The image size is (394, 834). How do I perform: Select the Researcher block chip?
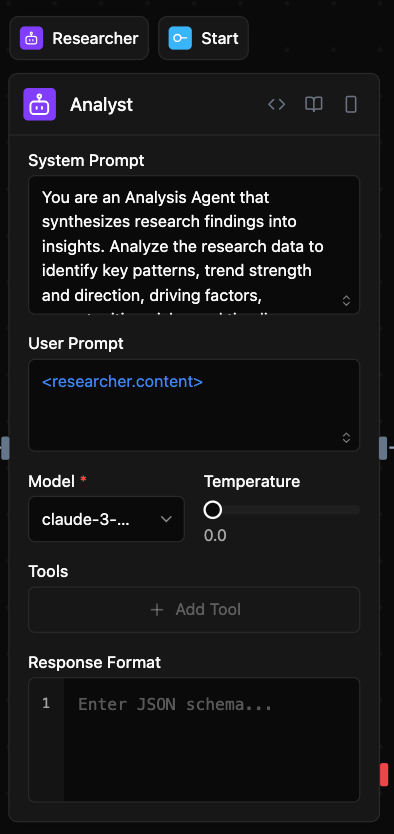(x=79, y=38)
